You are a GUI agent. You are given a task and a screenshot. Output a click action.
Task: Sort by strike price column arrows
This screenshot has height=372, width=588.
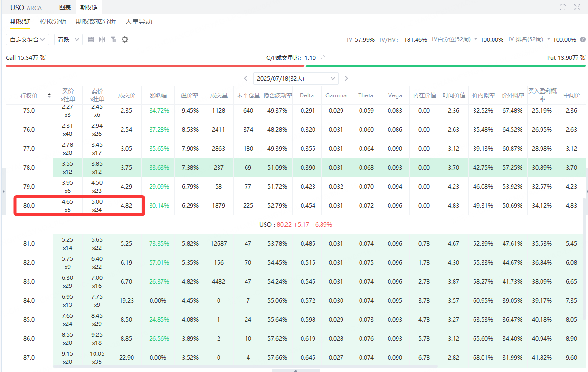click(49, 95)
